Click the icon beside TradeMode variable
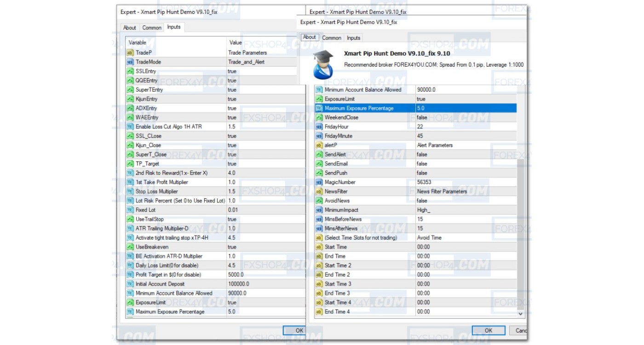This screenshot has width=644, height=345. [x=130, y=62]
